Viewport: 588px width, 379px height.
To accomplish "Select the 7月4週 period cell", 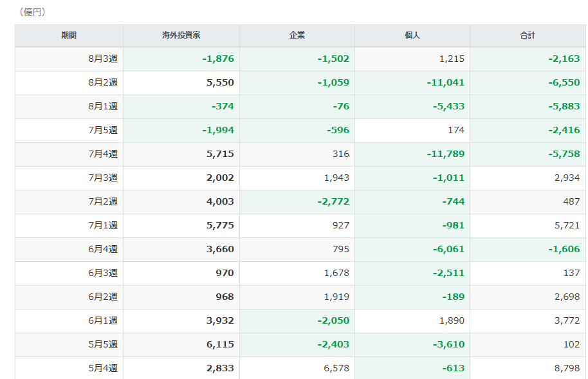I will (69, 154).
